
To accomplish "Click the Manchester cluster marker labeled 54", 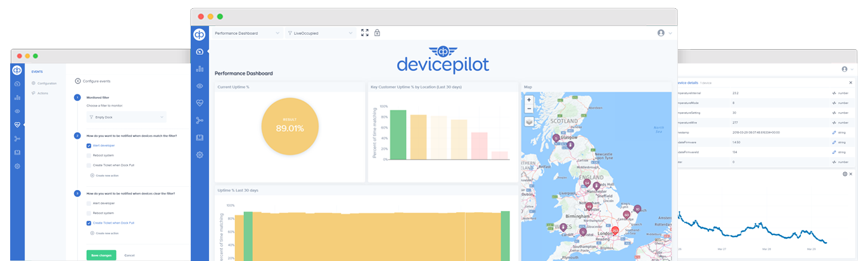I will coord(587,183).
